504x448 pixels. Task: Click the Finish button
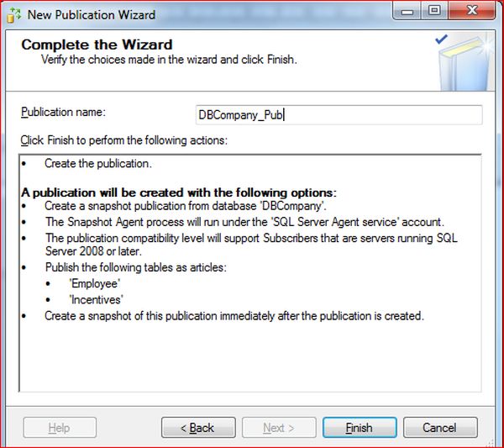[x=360, y=428]
